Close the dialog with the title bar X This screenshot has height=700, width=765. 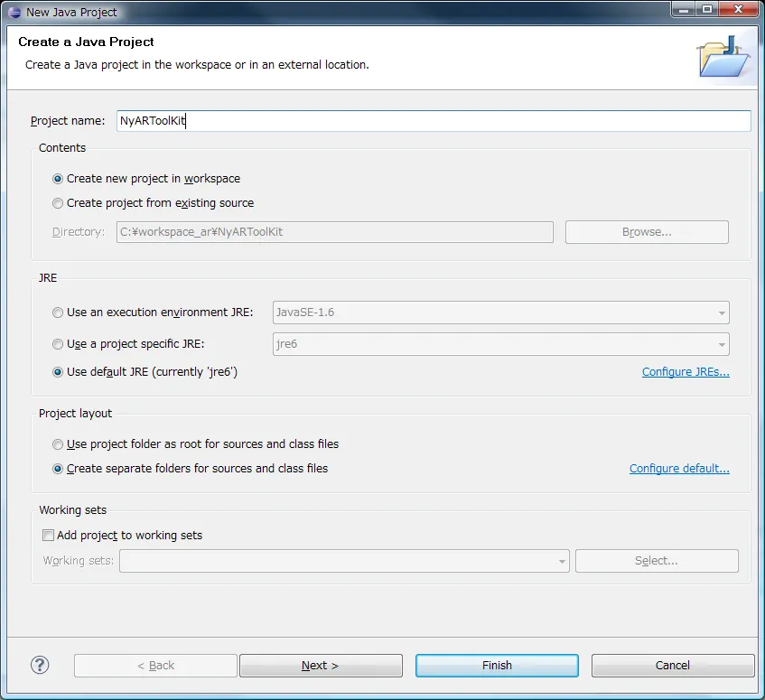[x=739, y=9]
